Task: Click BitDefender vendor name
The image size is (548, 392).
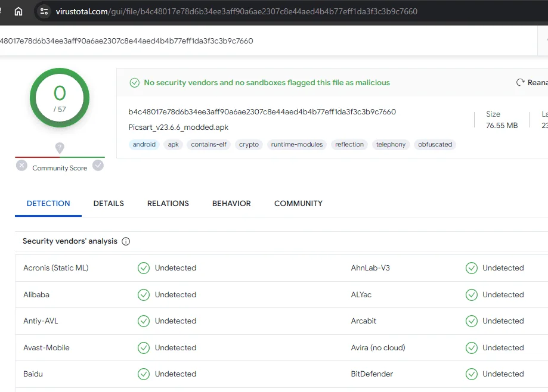Action: click(x=372, y=374)
